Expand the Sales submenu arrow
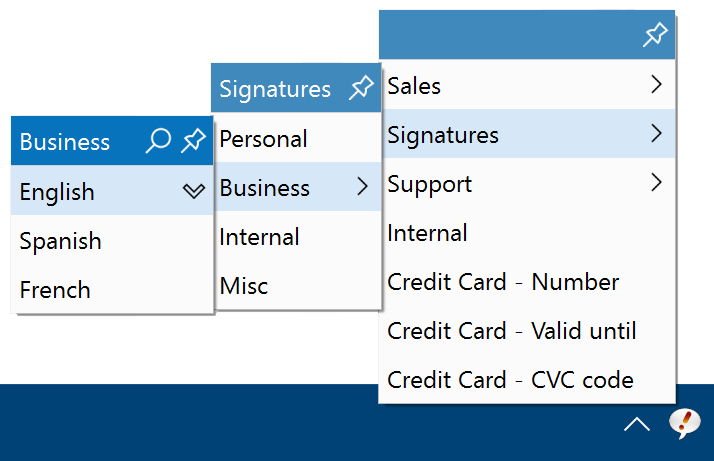 click(656, 84)
